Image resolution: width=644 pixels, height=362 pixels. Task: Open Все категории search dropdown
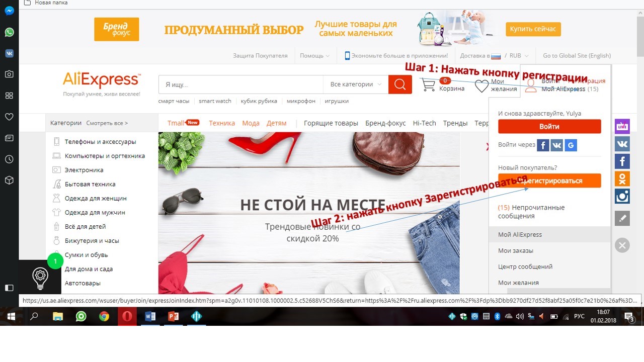click(x=356, y=84)
